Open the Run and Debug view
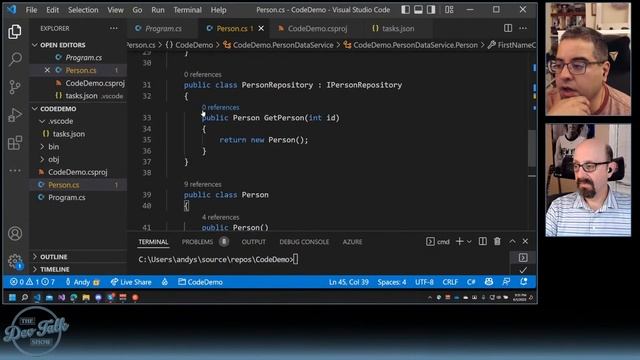Screen dimensions: 640x360 click(x=15, y=115)
